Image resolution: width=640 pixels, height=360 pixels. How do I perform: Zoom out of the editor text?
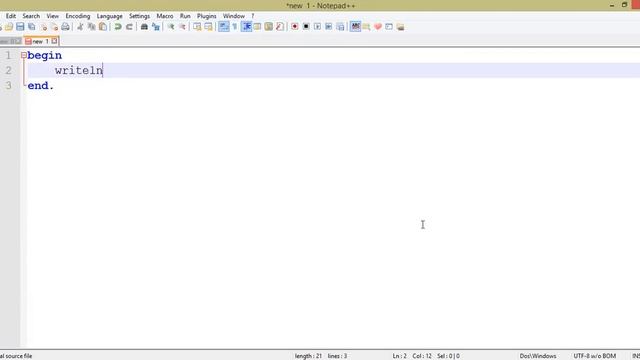click(x=182, y=27)
